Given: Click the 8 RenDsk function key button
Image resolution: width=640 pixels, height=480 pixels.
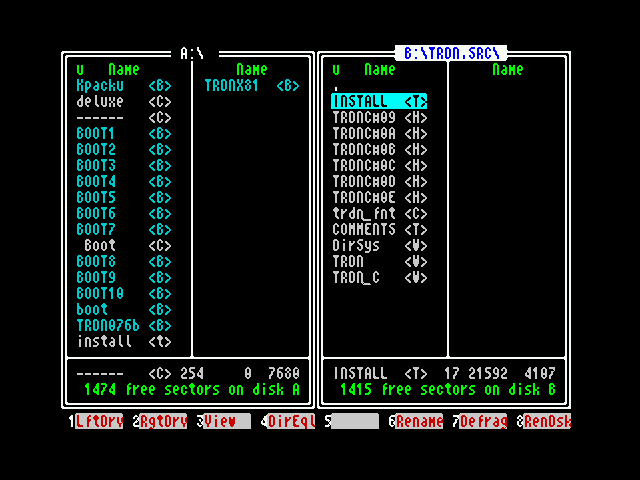Looking at the screenshot, I should click(x=544, y=421).
